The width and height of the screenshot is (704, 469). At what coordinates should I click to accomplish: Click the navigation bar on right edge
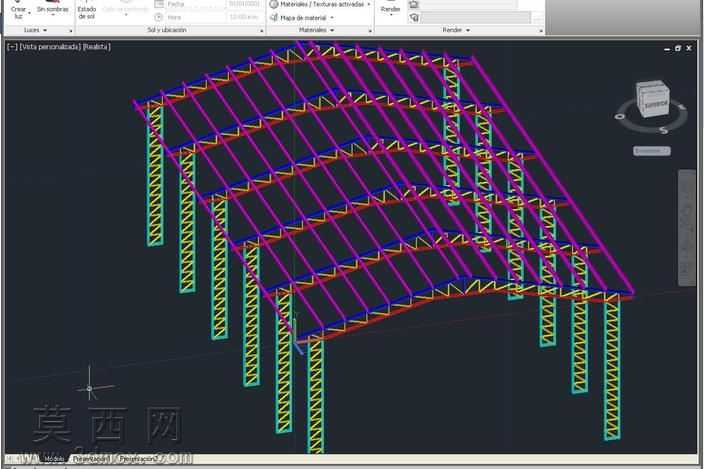(686, 228)
